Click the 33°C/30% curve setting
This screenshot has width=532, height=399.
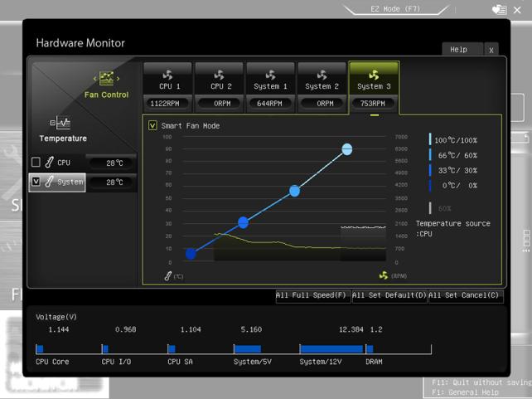(453, 170)
